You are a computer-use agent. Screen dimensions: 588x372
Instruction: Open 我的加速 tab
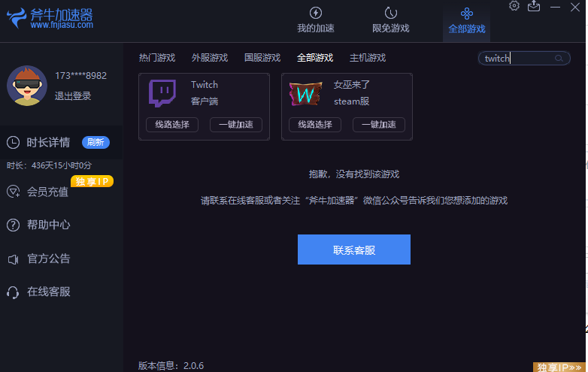(316, 20)
